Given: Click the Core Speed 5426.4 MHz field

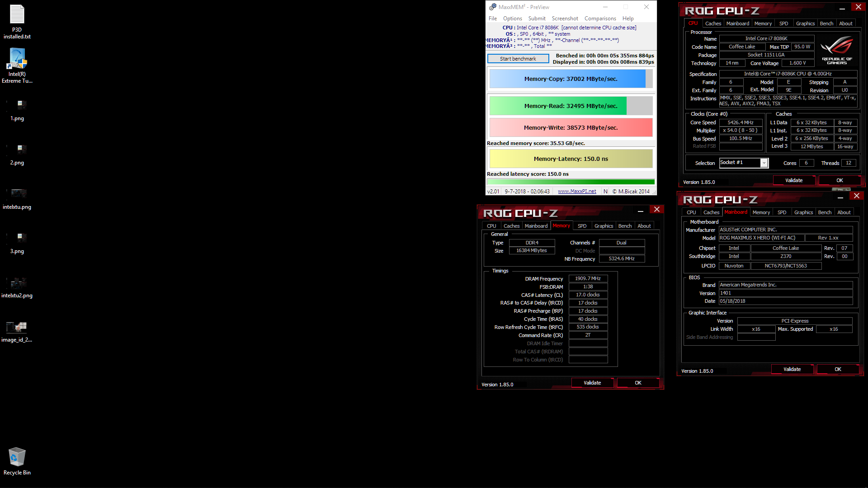Looking at the screenshot, I should pos(741,122).
